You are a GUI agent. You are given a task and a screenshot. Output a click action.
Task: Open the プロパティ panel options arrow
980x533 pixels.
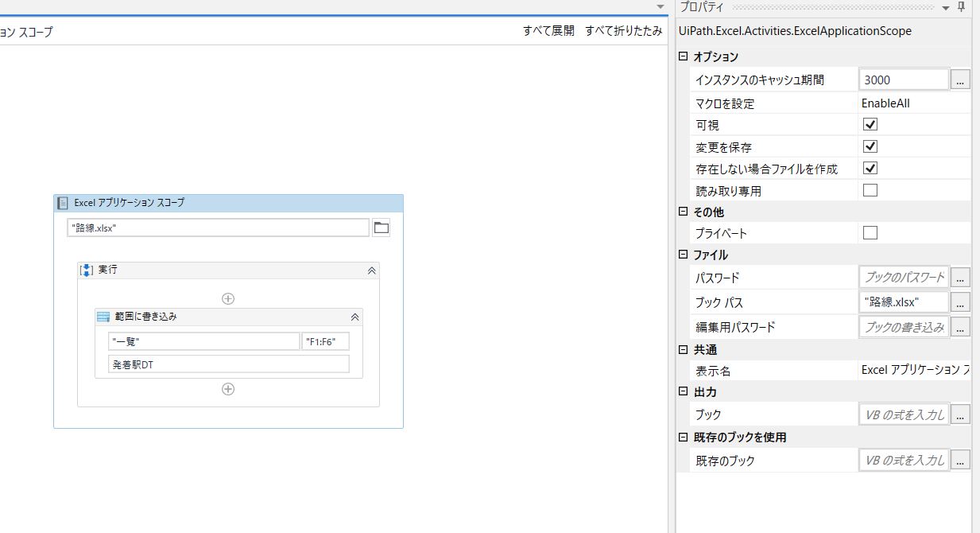coord(946,7)
